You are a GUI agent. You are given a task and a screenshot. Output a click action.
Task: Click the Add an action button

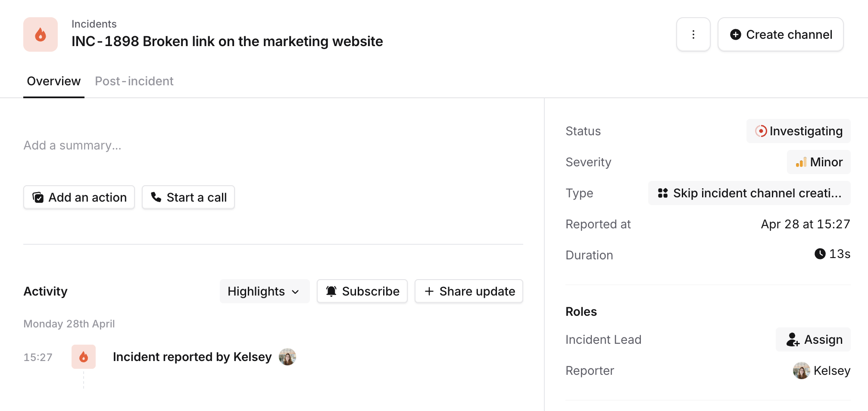click(x=79, y=197)
